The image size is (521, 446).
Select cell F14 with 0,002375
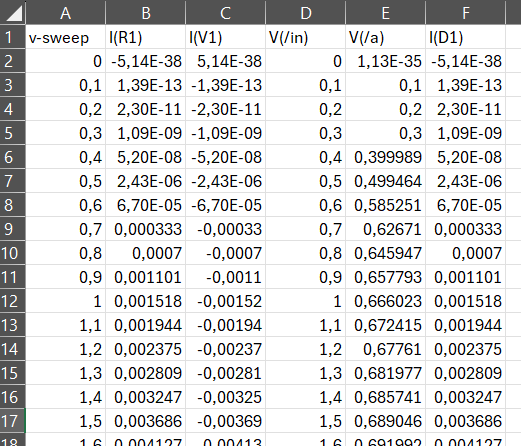[466, 349]
